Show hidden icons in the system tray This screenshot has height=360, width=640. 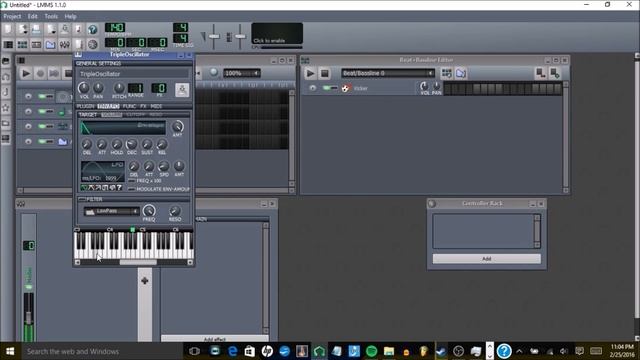tap(519, 351)
